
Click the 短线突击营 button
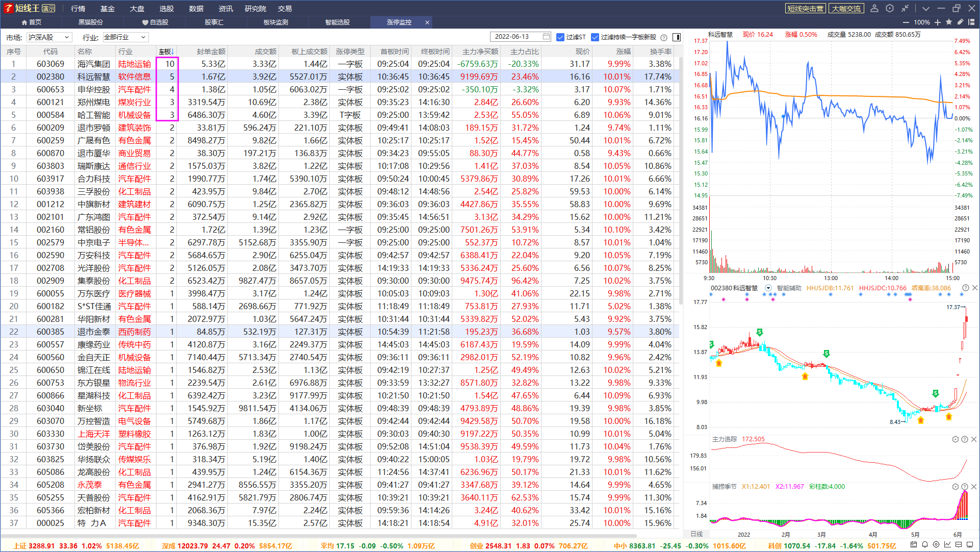pos(805,9)
